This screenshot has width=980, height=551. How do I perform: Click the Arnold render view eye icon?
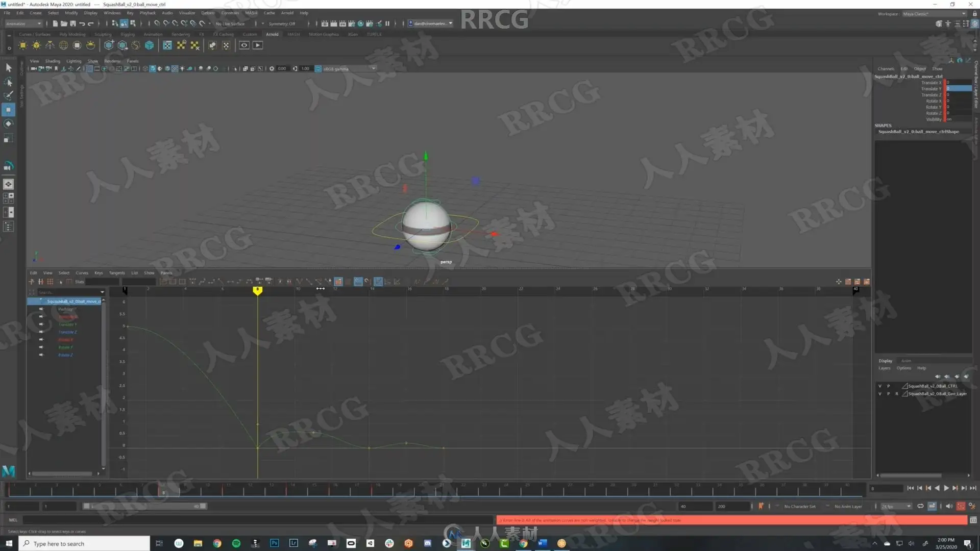click(244, 45)
